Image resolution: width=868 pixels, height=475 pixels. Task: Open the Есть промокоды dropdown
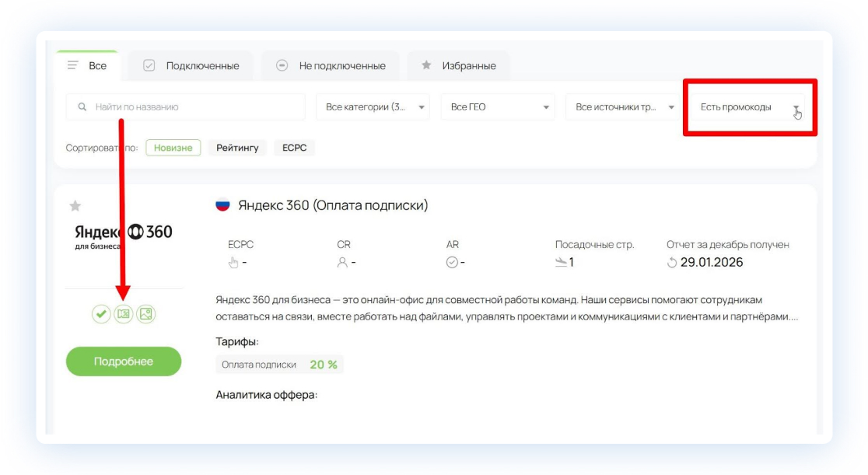(x=747, y=107)
